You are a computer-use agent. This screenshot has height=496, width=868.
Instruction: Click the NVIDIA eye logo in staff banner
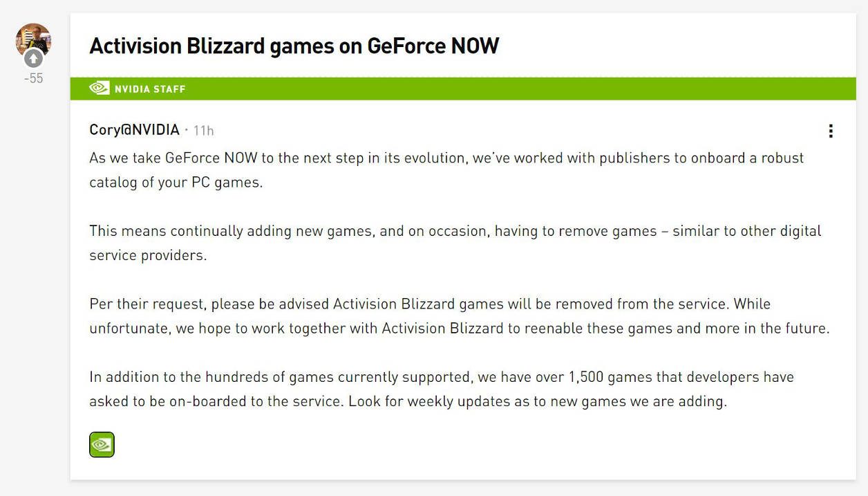click(99, 89)
